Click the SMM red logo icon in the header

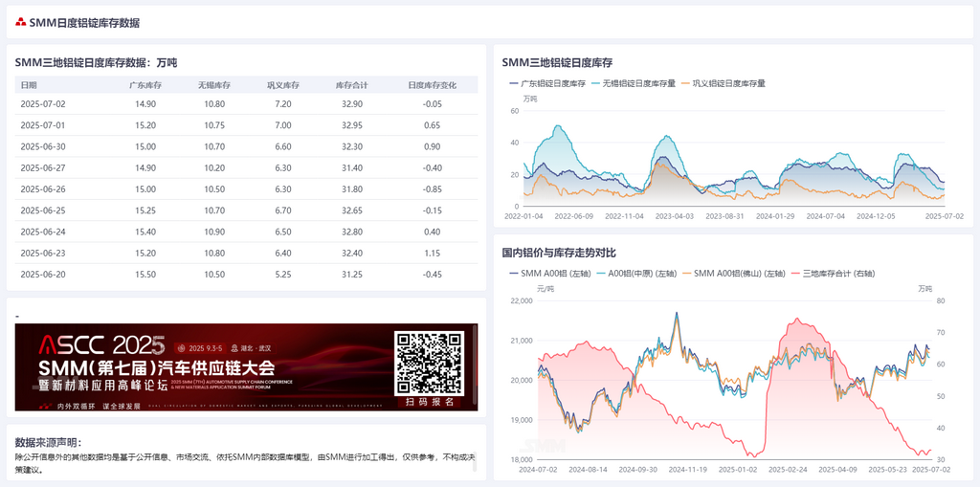pos(21,23)
